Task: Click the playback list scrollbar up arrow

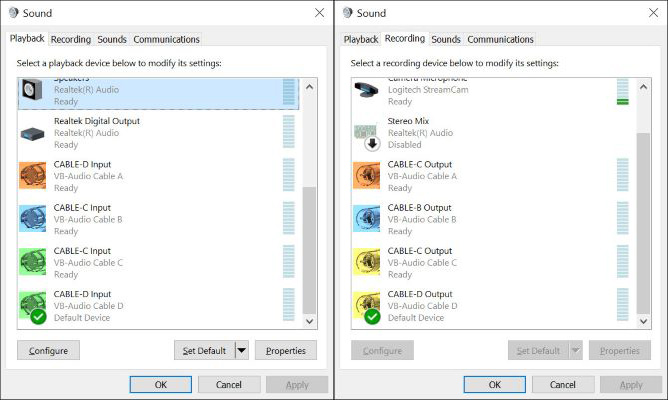Action: (309, 87)
